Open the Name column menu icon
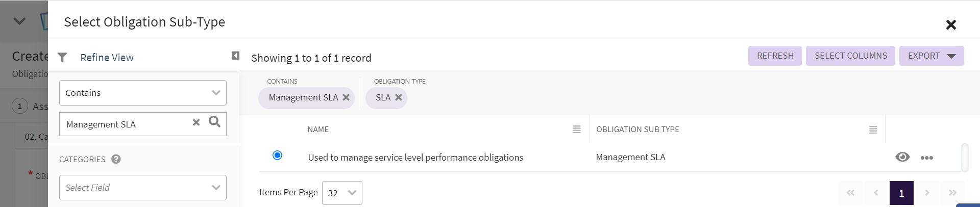980x207 pixels. click(x=577, y=130)
